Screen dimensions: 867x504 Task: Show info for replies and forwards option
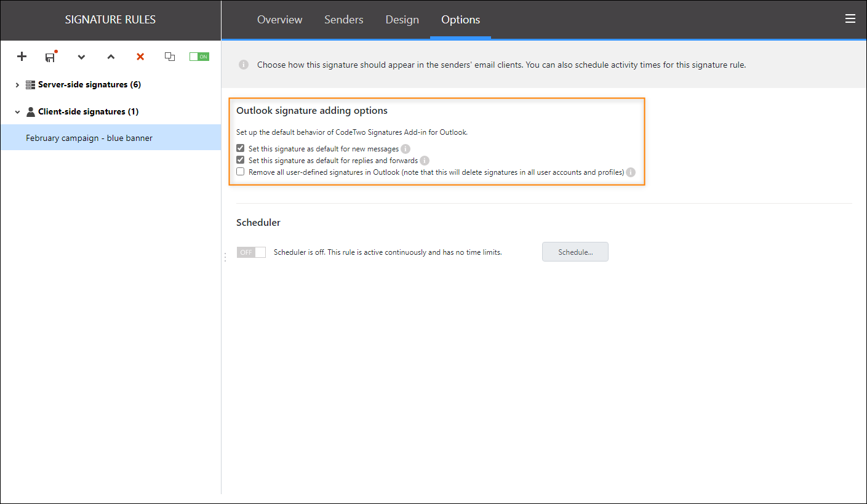(x=425, y=161)
